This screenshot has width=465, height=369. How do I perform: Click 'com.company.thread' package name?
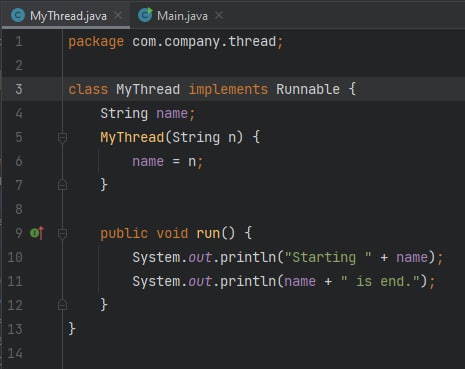[x=204, y=42]
